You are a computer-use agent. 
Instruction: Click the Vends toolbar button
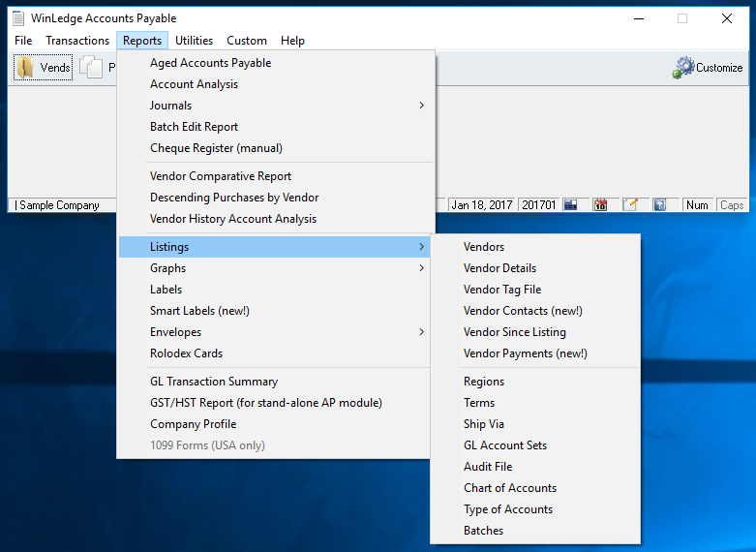44,68
